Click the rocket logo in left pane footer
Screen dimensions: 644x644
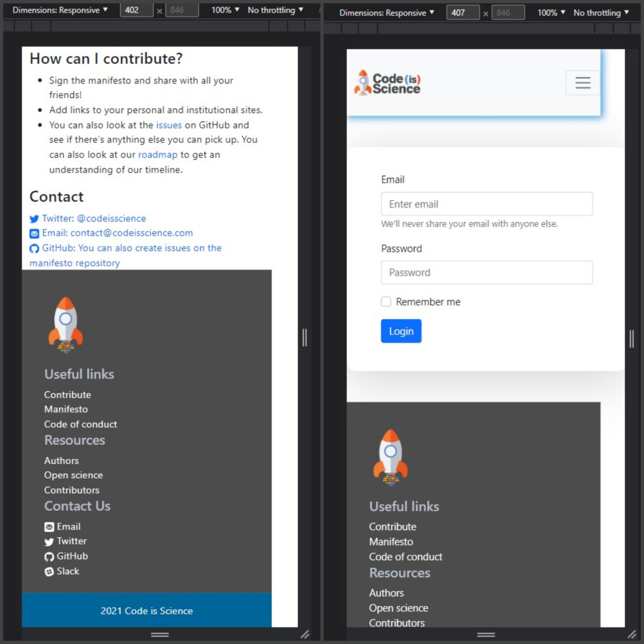(x=66, y=325)
